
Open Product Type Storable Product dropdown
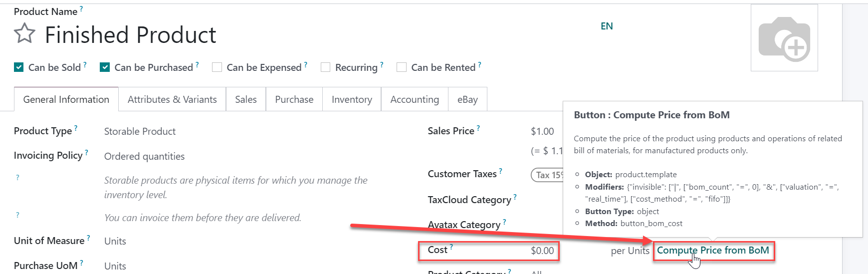[140, 131]
